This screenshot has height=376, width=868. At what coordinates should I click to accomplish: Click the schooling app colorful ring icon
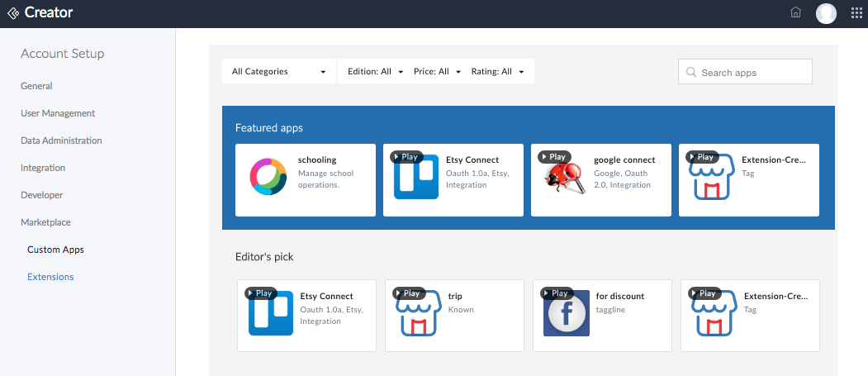[x=268, y=176]
